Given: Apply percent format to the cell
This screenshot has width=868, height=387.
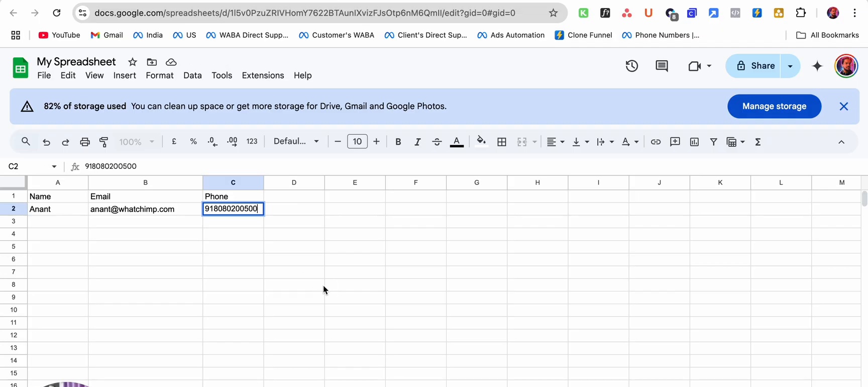Looking at the screenshot, I should (193, 142).
